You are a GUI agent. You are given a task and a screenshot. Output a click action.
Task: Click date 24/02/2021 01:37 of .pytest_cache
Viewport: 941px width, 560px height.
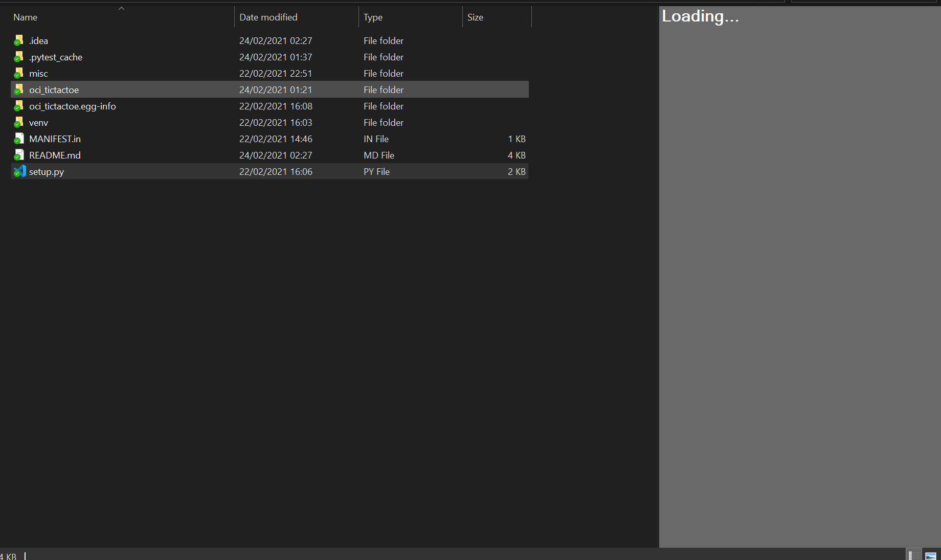(x=276, y=57)
